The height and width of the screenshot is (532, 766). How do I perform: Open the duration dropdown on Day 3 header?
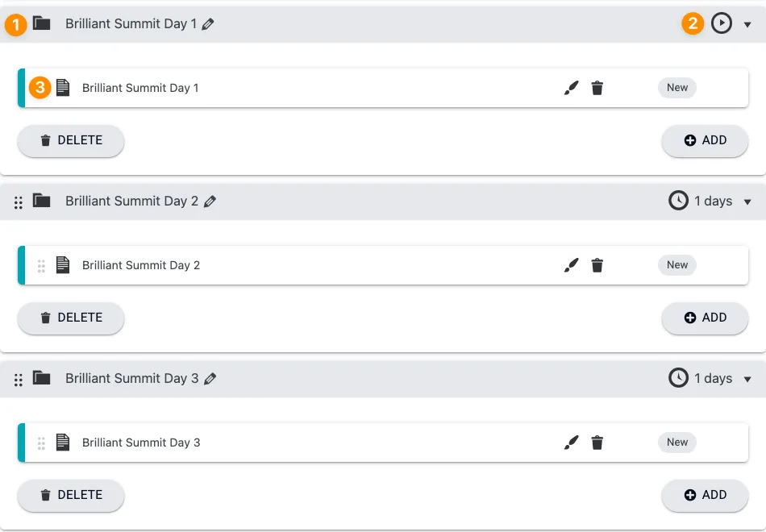click(x=748, y=379)
